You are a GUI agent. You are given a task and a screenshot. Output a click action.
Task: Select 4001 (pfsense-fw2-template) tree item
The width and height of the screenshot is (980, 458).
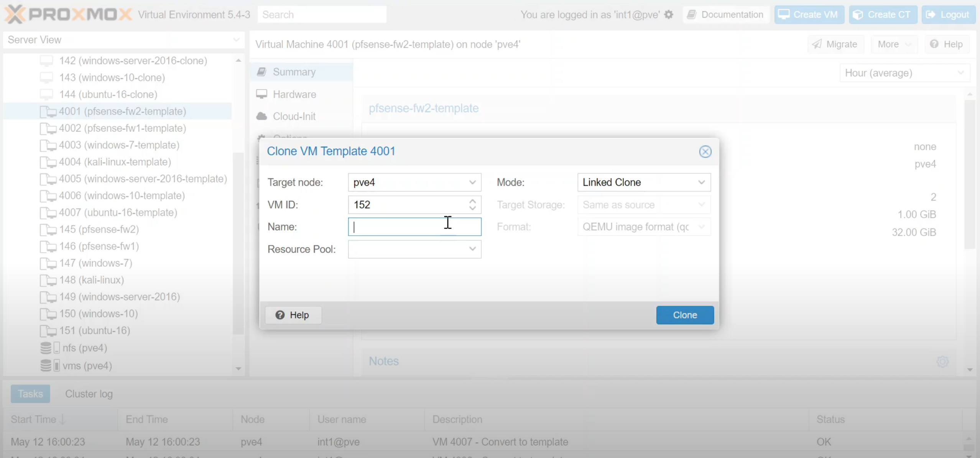point(117,111)
